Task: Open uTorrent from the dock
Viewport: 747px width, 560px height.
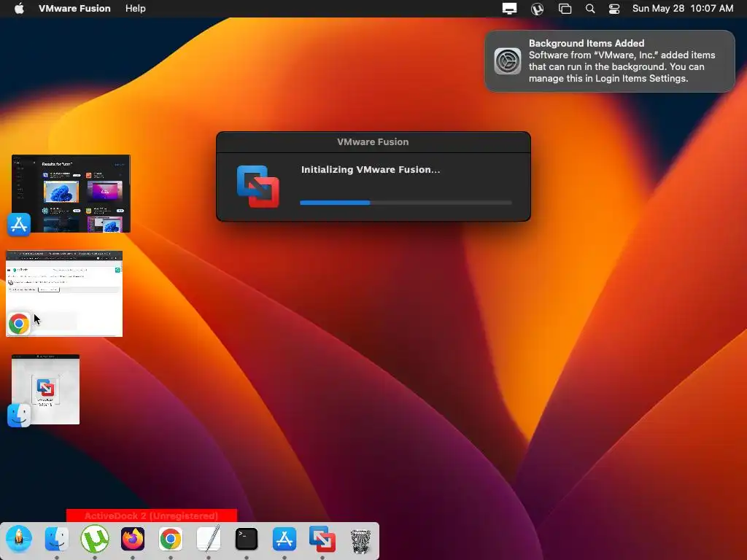Action: pyautogui.click(x=95, y=539)
